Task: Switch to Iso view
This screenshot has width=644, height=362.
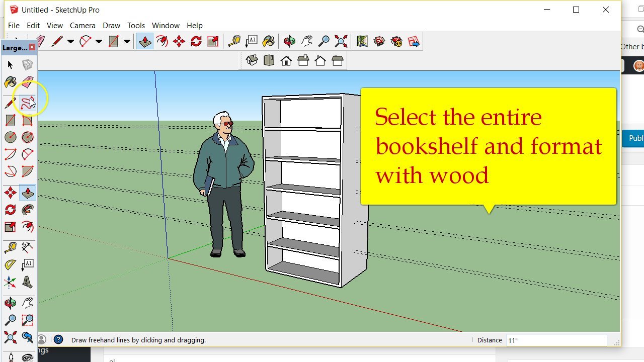Action: [252, 61]
